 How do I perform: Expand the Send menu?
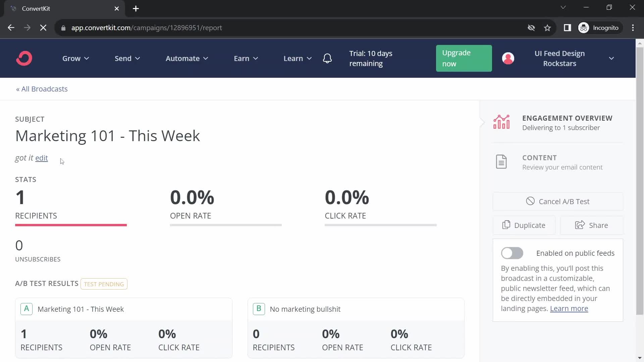(127, 58)
